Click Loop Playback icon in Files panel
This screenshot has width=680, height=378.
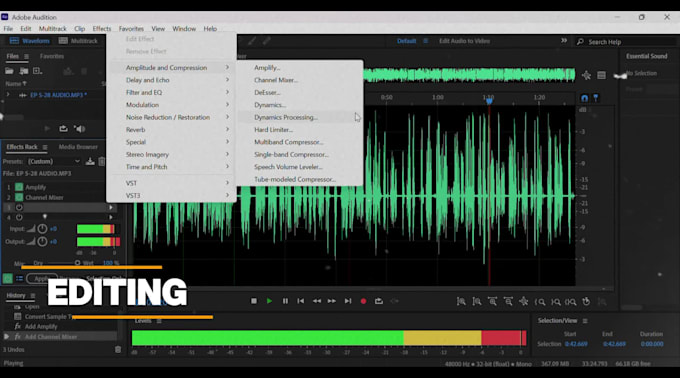63,129
